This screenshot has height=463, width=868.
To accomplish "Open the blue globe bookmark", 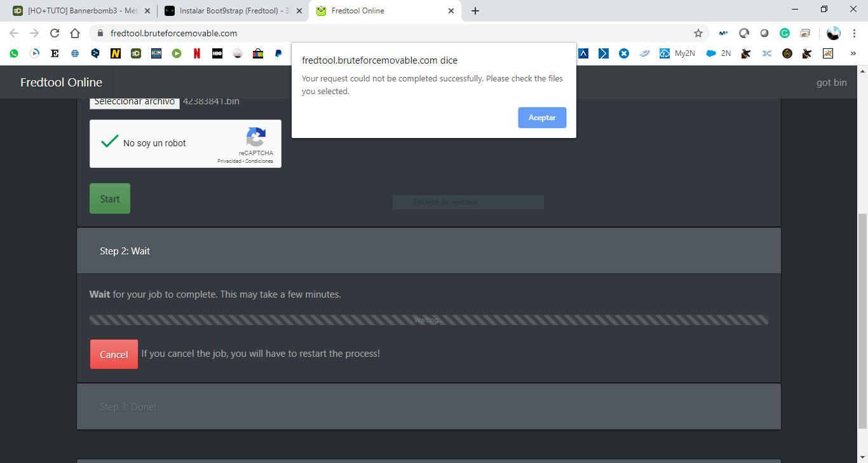I will click(75, 53).
